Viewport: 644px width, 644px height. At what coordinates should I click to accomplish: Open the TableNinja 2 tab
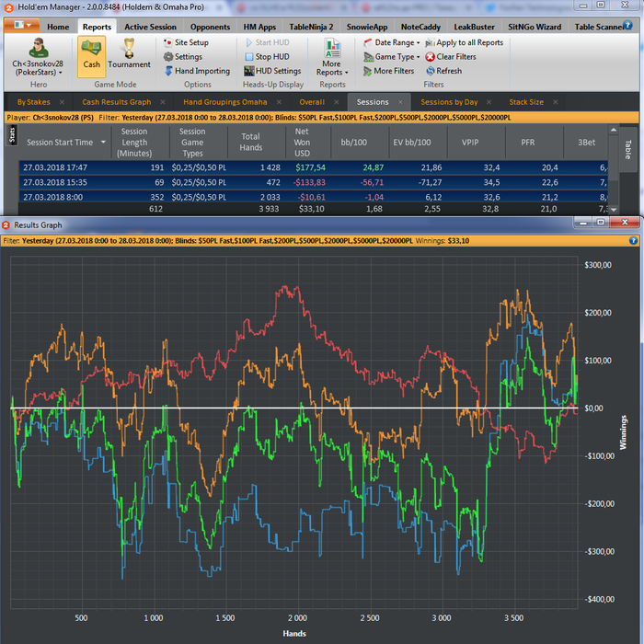pos(311,27)
